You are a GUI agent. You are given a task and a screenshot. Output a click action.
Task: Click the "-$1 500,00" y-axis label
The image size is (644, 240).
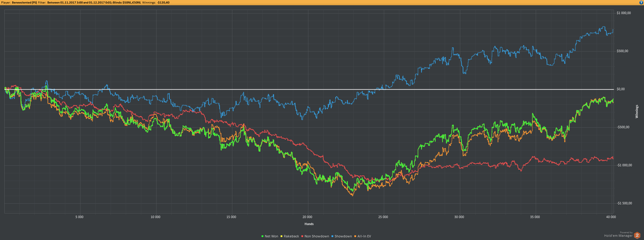click(624, 203)
